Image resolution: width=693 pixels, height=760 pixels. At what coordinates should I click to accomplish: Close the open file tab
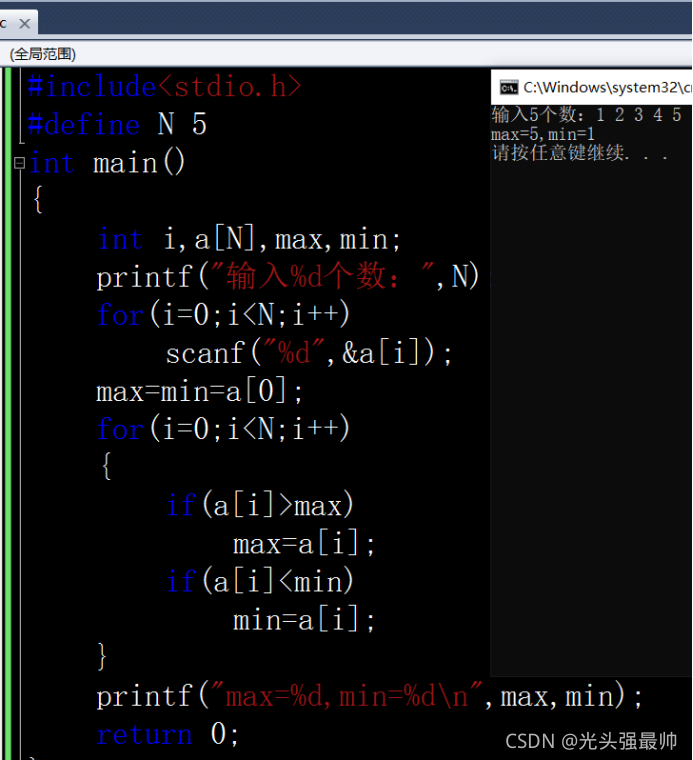click(25, 23)
